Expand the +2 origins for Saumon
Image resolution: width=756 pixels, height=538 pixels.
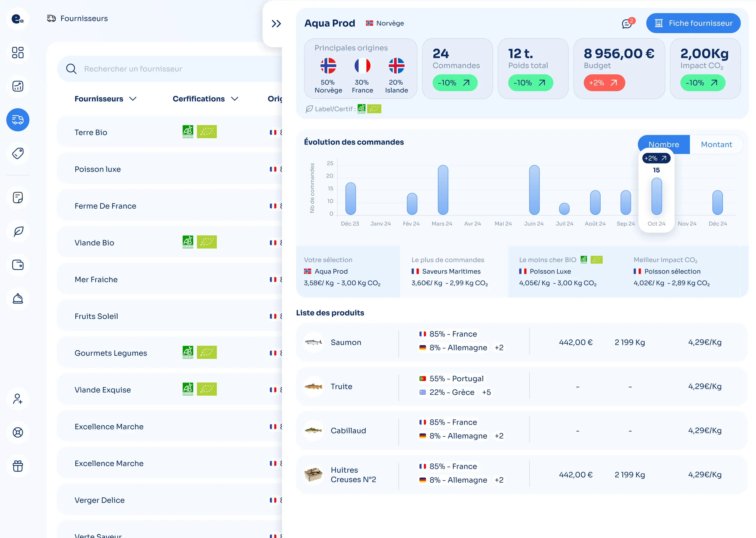[499, 348]
